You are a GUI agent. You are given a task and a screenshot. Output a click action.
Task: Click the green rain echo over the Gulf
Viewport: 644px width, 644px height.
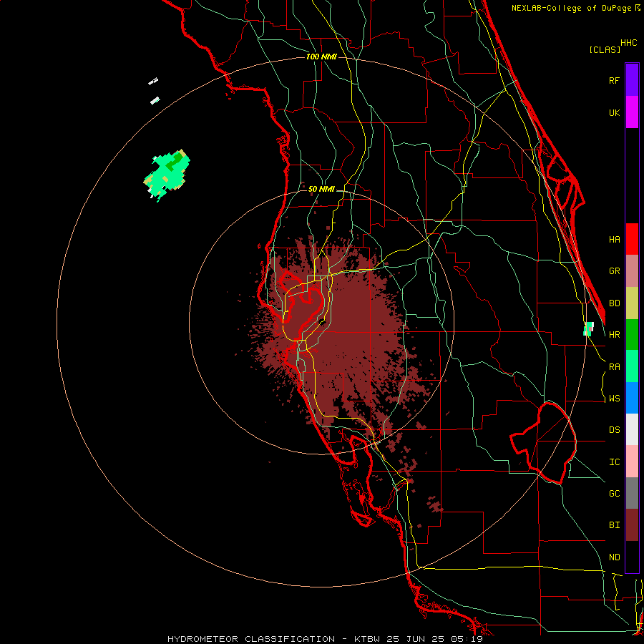pyautogui.click(x=167, y=175)
